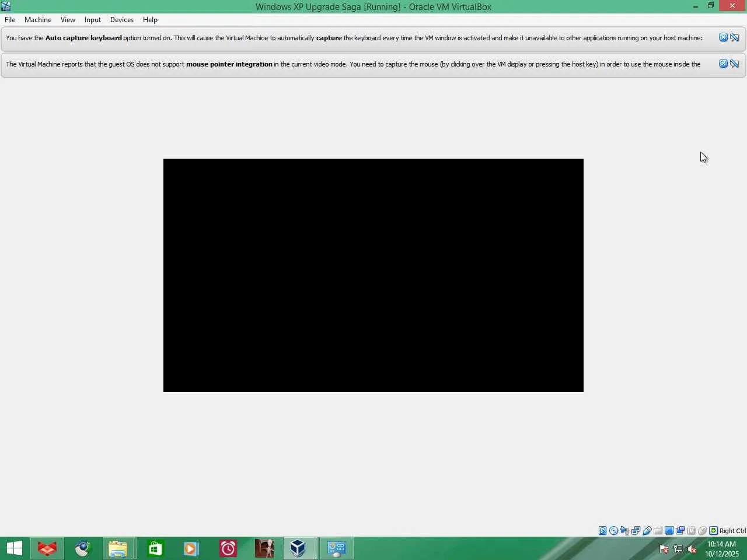The height and width of the screenshot is (560, 747).
Task: Click the shared folders status icon
Action: [x=658, y=531]
